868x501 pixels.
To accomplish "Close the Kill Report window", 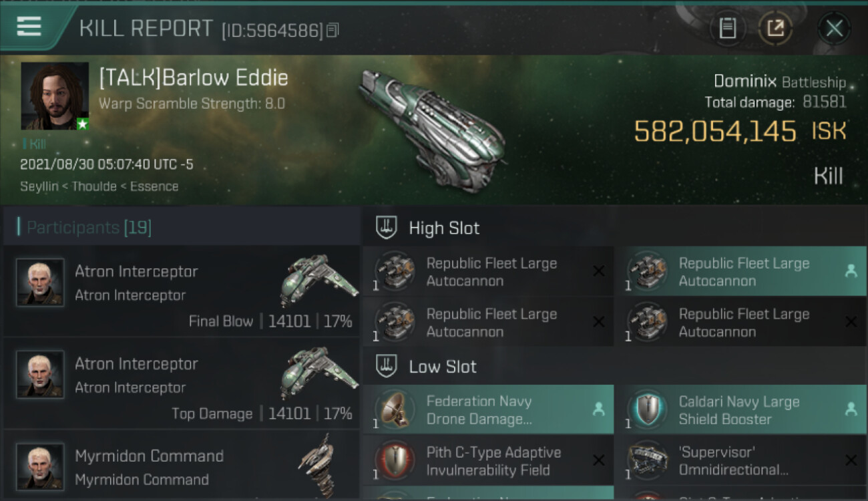I will [x=834, y=28].
